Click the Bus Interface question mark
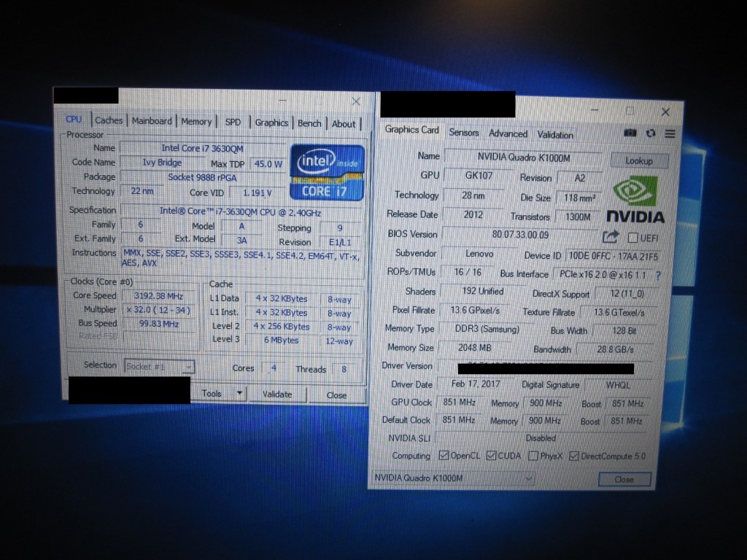 click(658, 275)
